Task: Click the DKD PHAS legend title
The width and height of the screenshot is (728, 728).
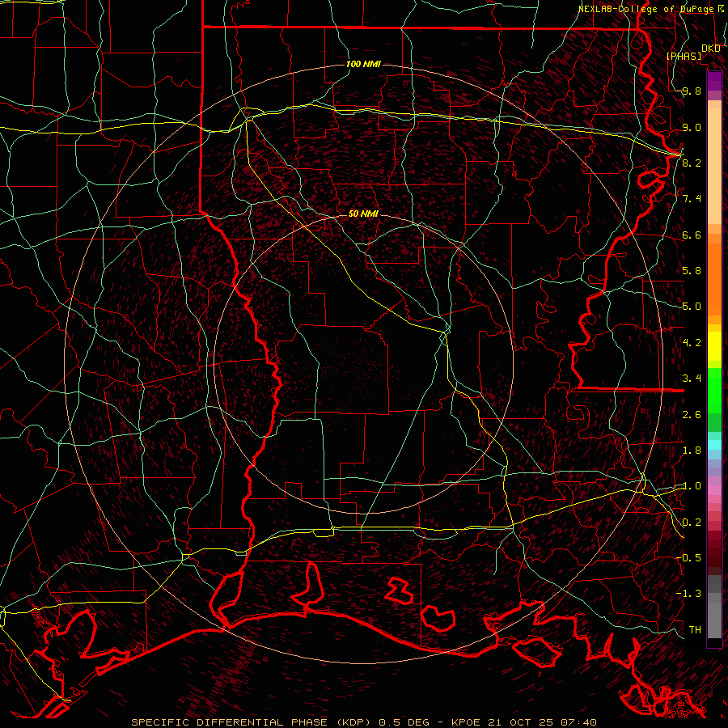Action: (x=694, y=53)
